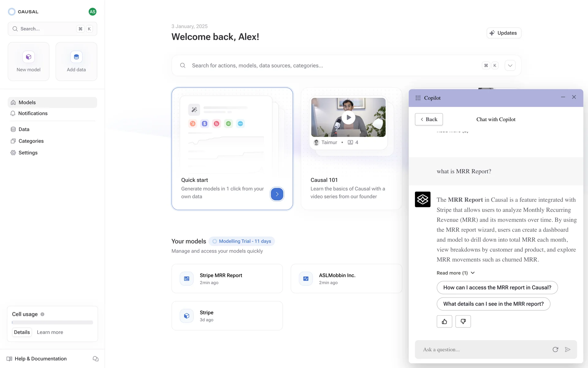Open the AS user avatar

coord(92,12)
